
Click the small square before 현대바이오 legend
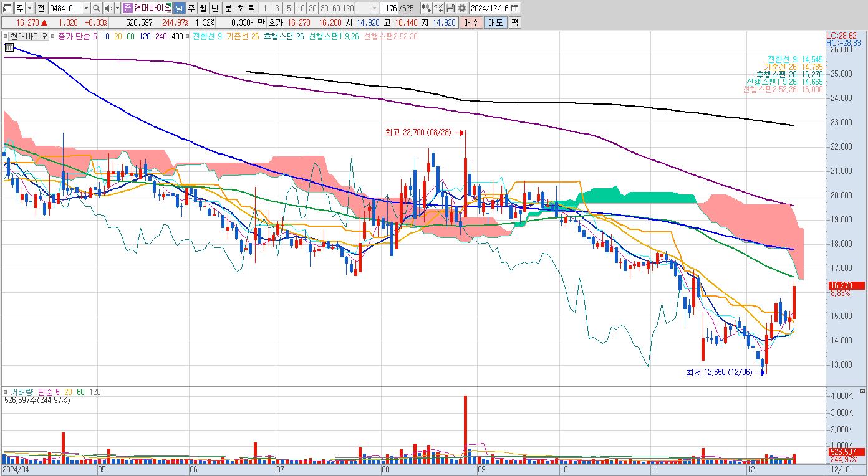(5, 36)
